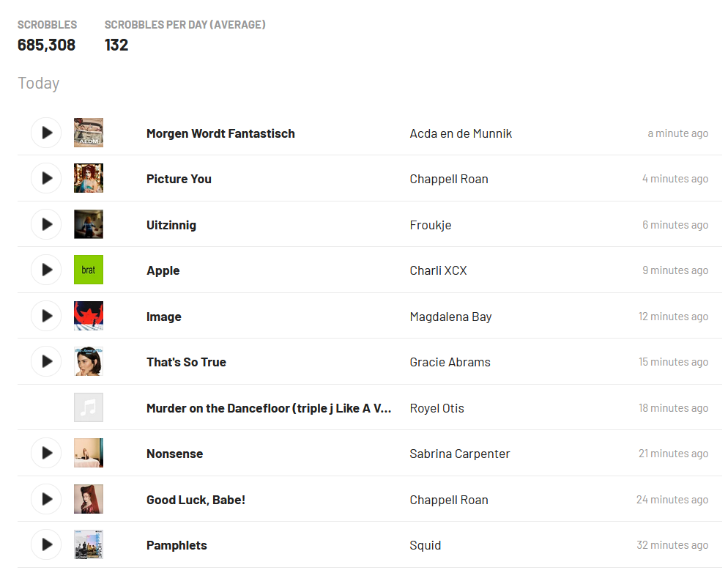Visit the Gracie Abrams artist page
The image size is (728, 573).
click(450, 362)
